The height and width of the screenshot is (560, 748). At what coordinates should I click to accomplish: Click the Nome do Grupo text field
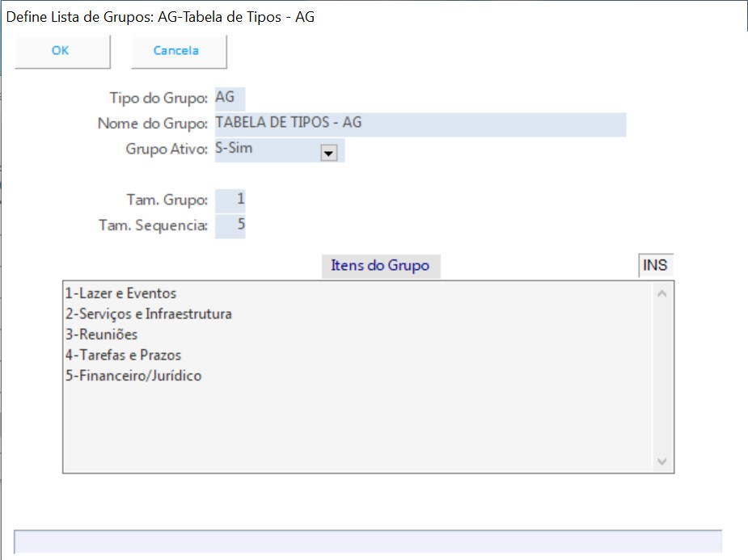[420, 124]
